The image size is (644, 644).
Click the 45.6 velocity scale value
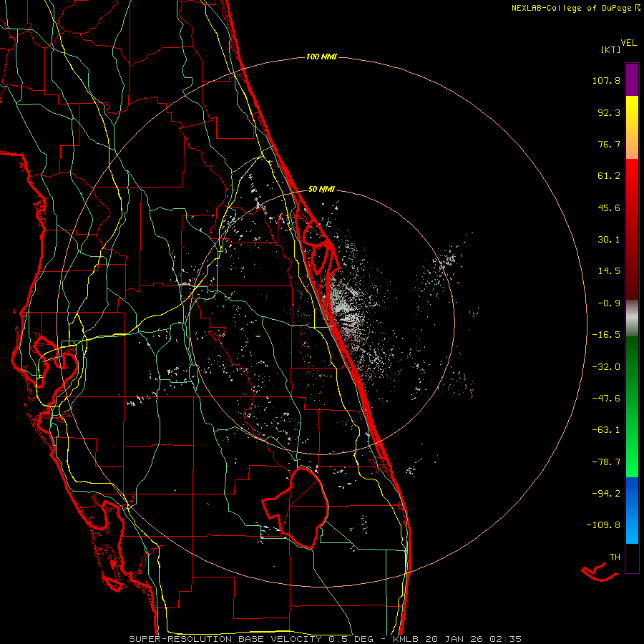(609, 208)
